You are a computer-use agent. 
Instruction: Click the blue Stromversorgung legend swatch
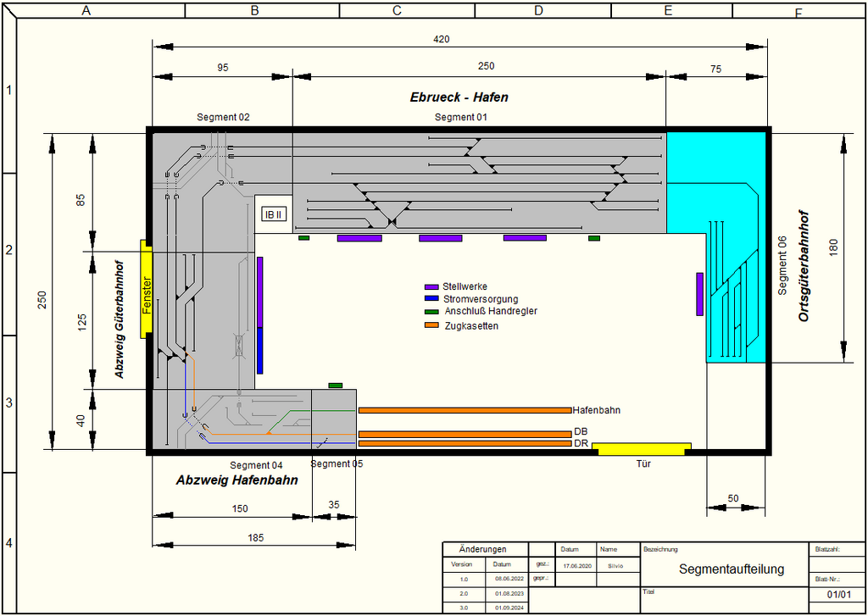(431, 299)
